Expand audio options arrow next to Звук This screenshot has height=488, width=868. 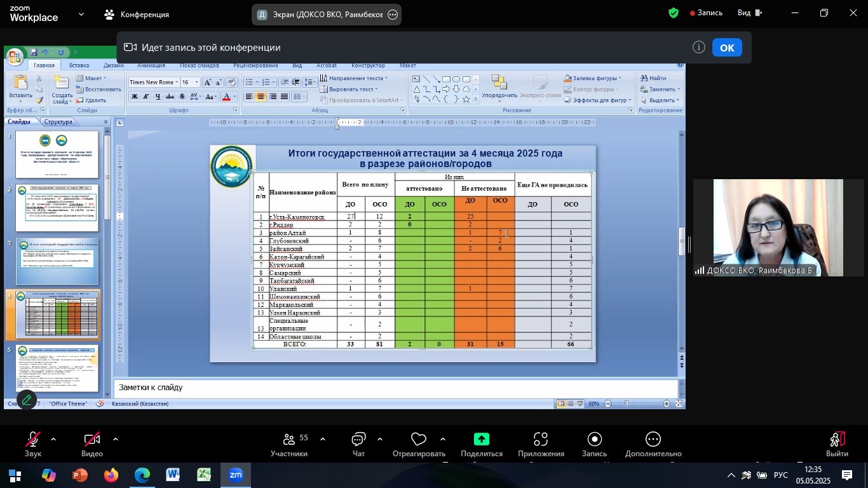pos(53,439)
